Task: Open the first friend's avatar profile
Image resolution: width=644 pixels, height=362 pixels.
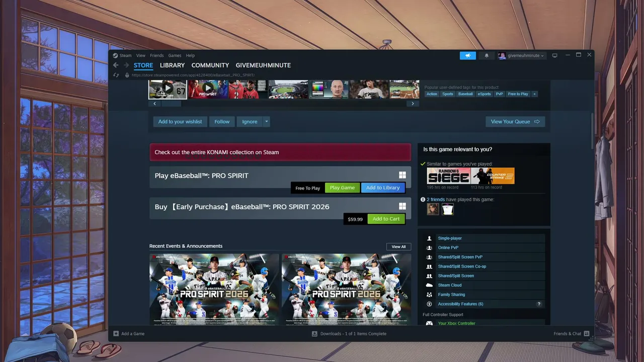Action: (433, 209)
